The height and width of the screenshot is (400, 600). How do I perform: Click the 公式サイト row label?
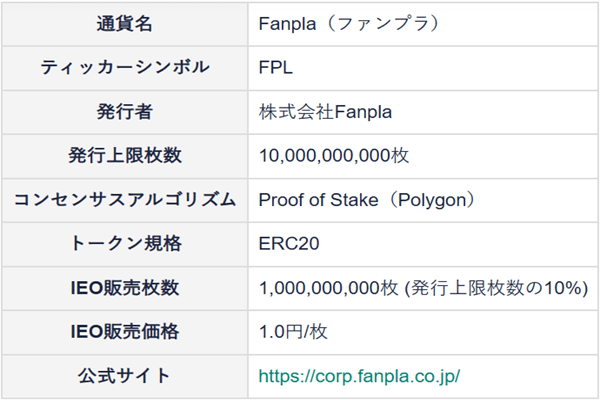click(125, 376)
